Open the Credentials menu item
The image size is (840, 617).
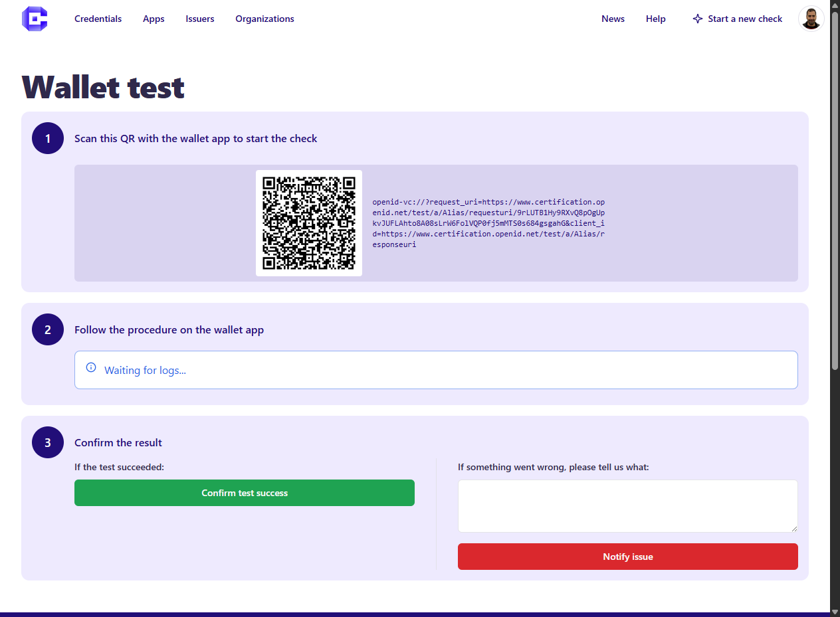[x=98, y=19]
